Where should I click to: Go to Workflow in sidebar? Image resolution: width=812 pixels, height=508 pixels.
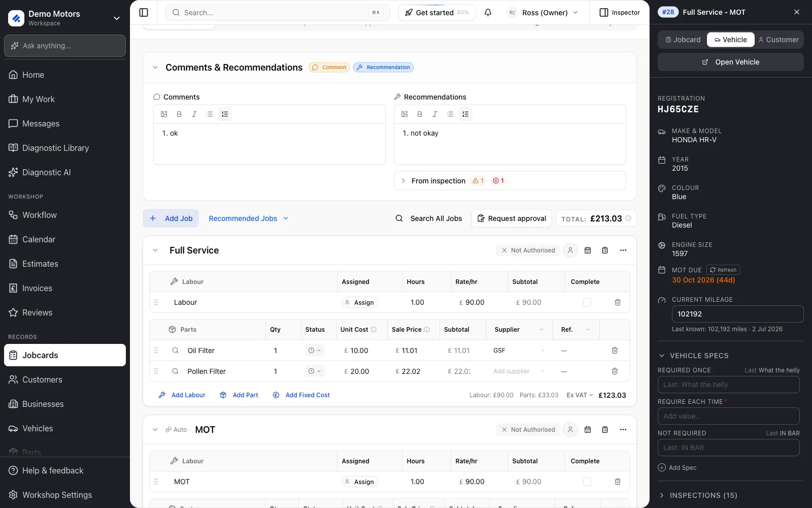[x=65, y=215]
